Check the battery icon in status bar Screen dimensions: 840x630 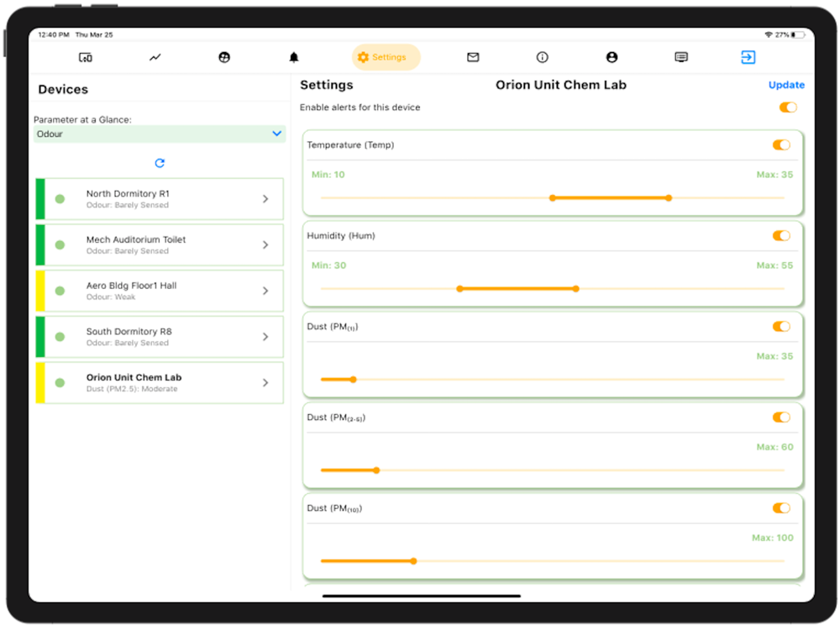coord(798,34)
